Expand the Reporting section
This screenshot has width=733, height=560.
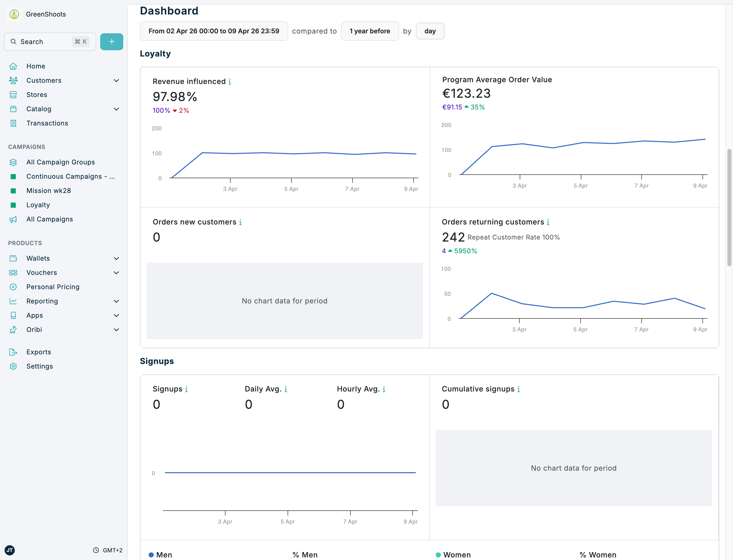coord(116,301)
